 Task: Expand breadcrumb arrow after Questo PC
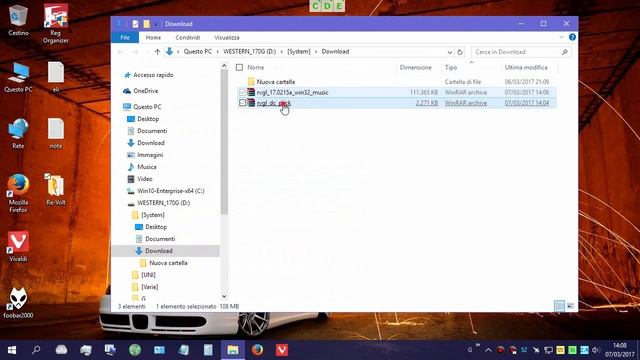pos(218,52)
